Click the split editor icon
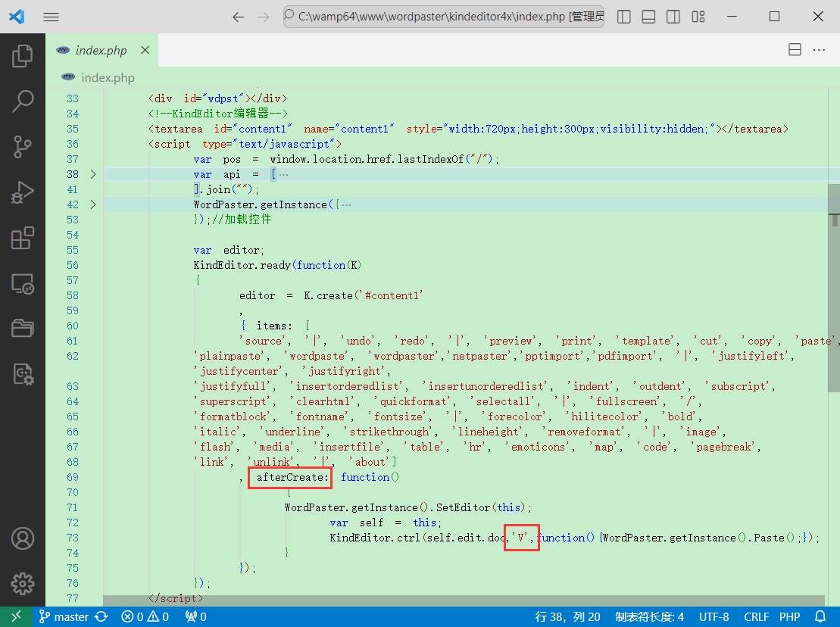Image resolution: width=840 pixels, height=627 pixels. click(x=795, y=50)
